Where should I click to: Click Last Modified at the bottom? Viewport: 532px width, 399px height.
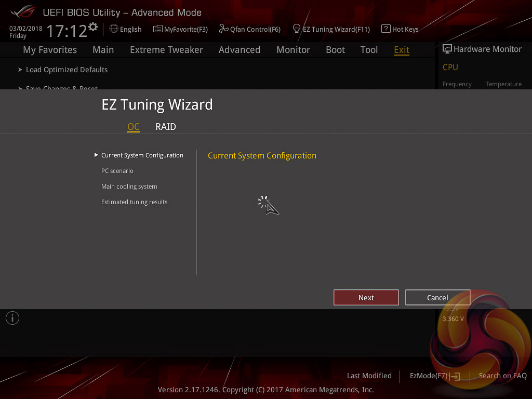point(369,376)
